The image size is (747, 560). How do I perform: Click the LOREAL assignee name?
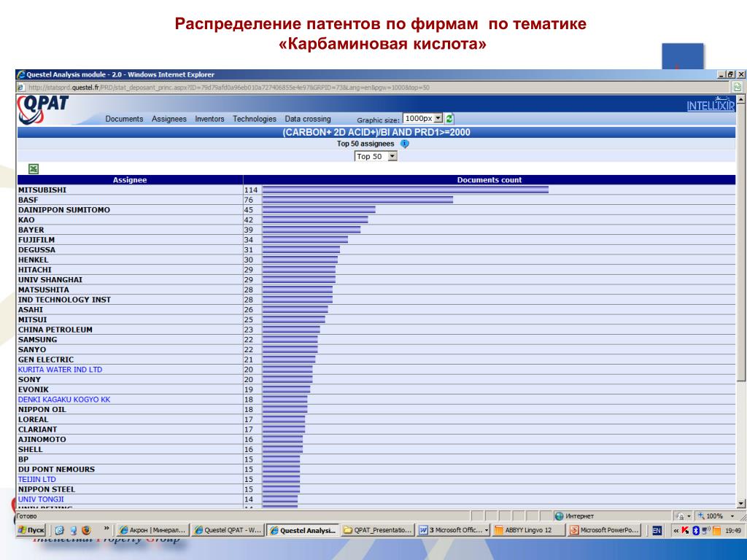pos(34,419)
